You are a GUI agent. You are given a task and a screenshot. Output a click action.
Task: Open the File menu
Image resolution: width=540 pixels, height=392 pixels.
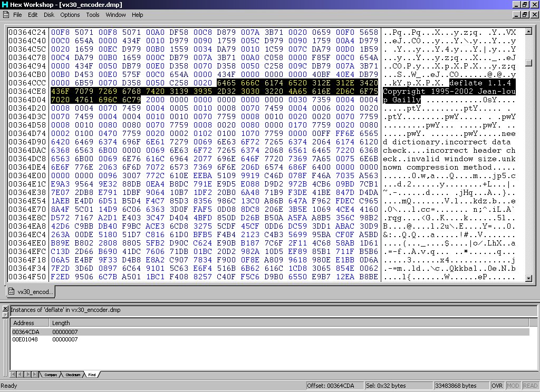(17, 15)
